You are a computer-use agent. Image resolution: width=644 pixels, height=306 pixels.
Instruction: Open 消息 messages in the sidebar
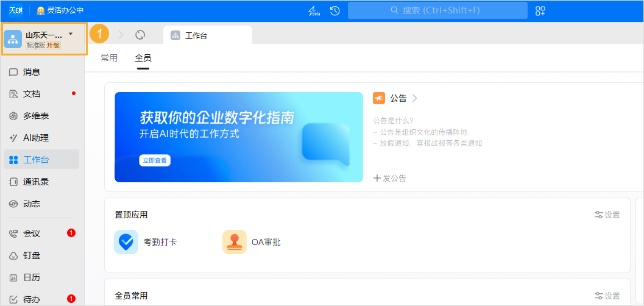click(32, 72)
